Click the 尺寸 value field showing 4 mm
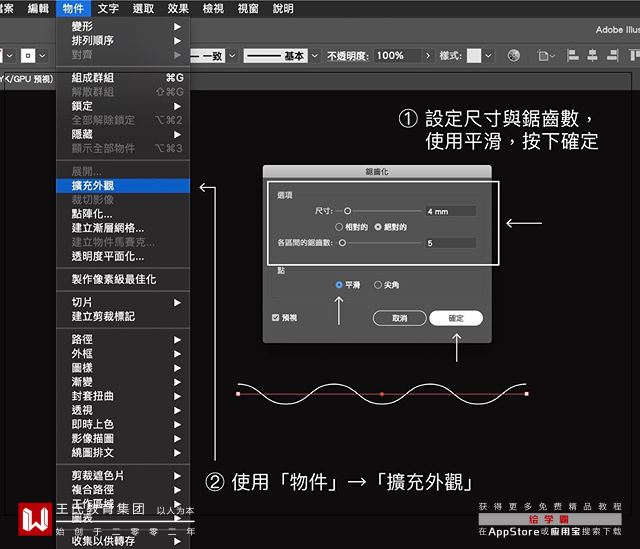 [x=450, y=211]
